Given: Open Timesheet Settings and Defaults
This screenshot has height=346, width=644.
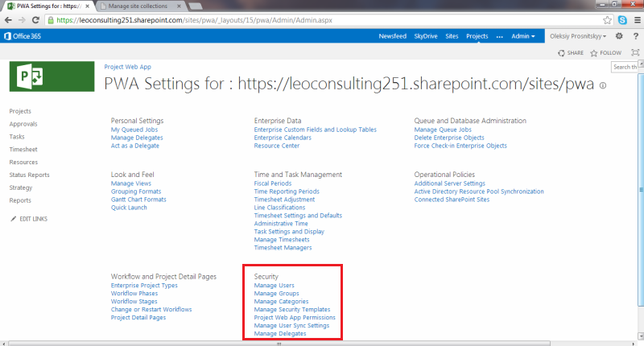Looking at the screenshot, I should tap(298, 216).
